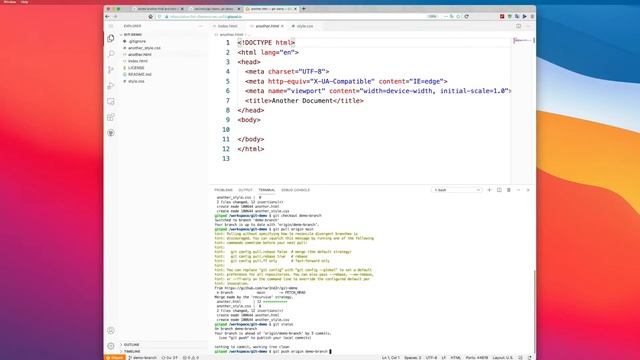Image resolution: width=640 pixels, height=360 pixels.
Task: Close the terminal panel with the X icon
Action: [528, 190]
